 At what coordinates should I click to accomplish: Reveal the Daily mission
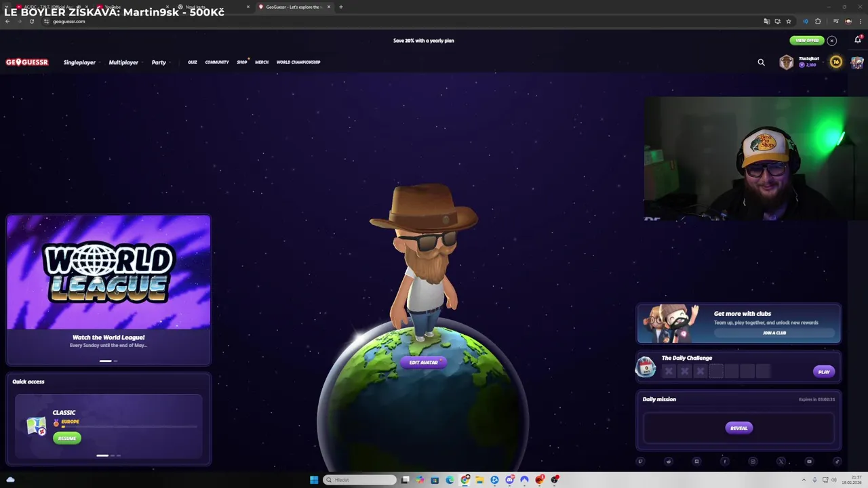(x=739, y=428)
